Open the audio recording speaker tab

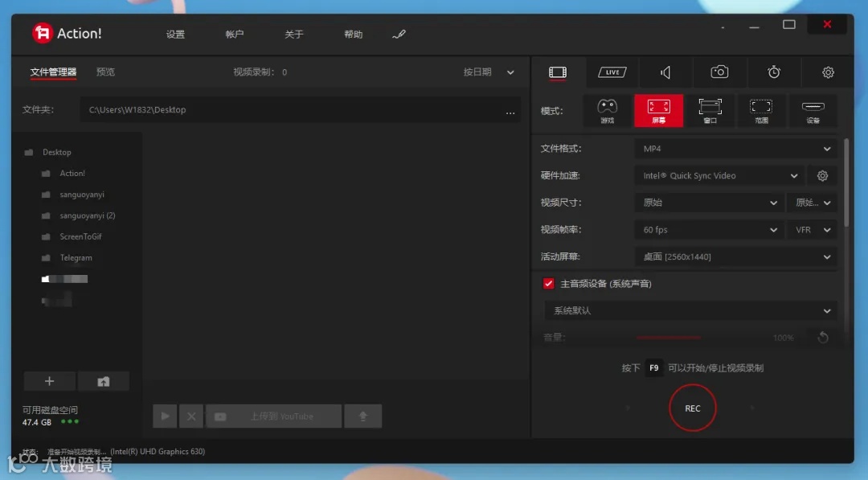pos(665,72)
